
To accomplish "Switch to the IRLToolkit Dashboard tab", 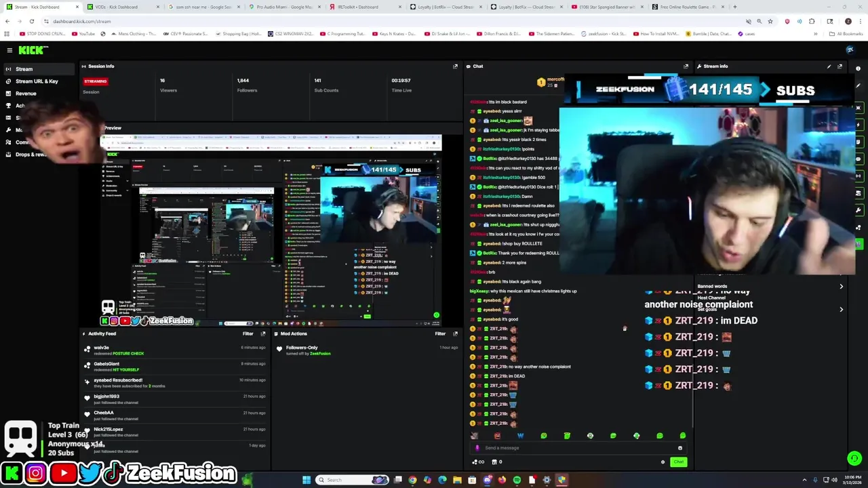I will 366,7.
